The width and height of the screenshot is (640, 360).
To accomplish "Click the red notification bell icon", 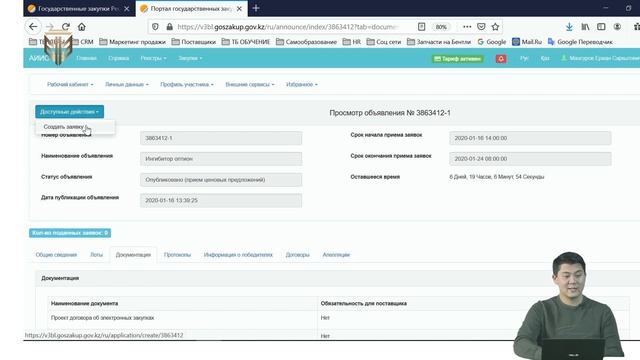I will 501,59.
